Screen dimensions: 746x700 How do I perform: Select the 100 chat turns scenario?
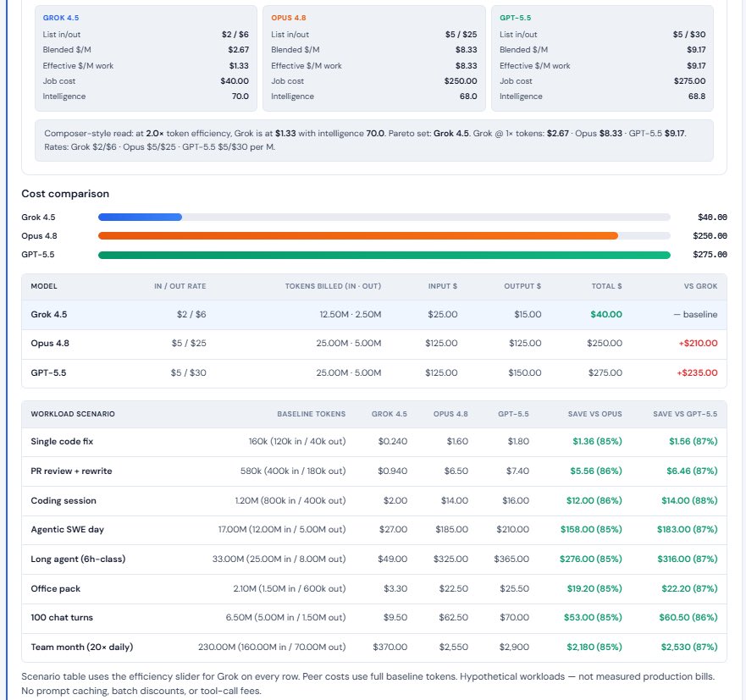point(62,617)
